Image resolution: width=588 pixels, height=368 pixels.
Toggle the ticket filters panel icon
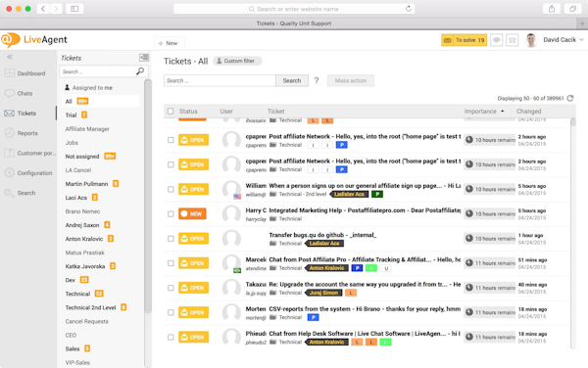point(144,58)
